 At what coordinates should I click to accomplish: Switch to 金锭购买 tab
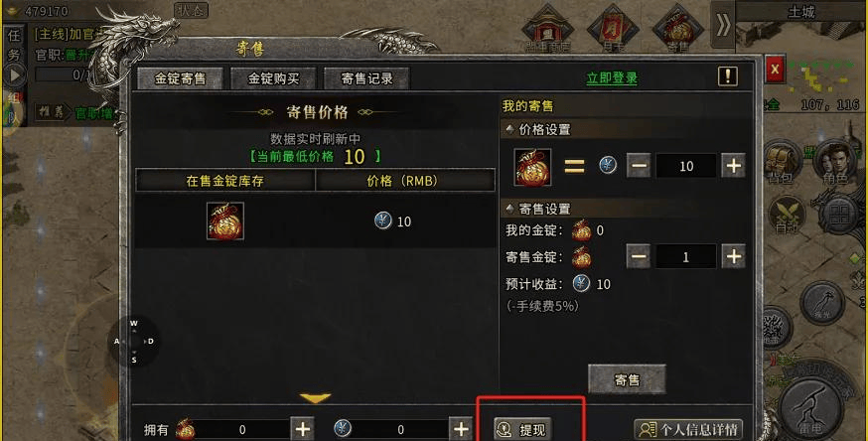(273, 78)
